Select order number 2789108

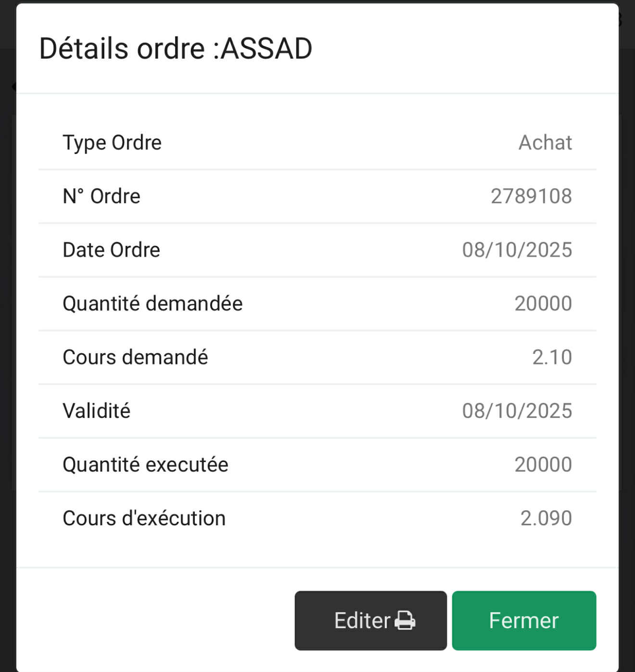click(x=531, y=196)
